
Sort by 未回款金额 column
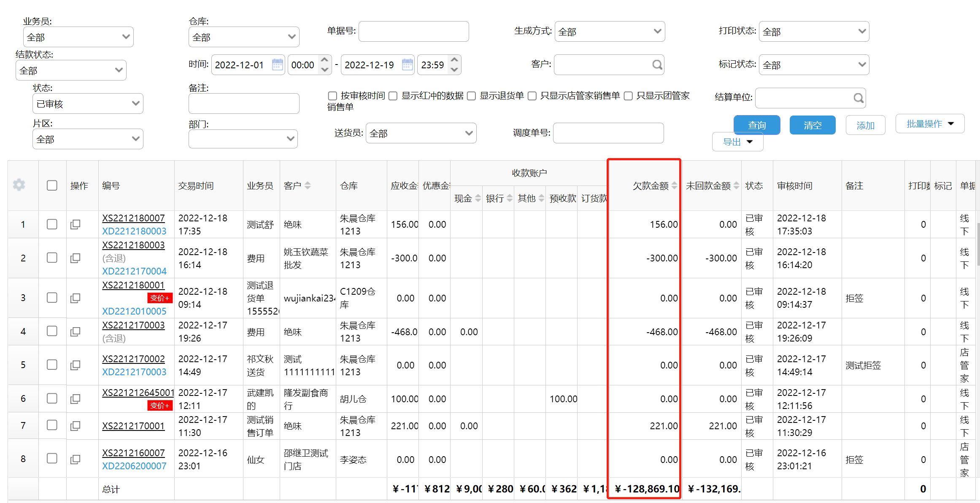tap(736, 186)
